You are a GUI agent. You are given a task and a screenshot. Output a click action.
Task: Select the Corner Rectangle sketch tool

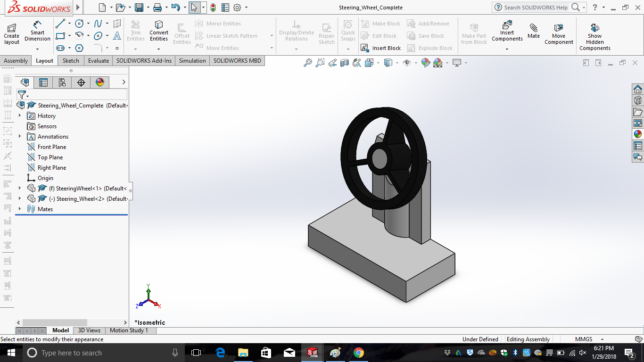[60, 36]
